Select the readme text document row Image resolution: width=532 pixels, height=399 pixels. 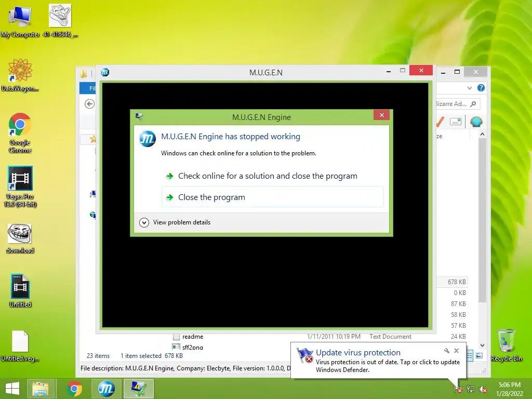[292, 337]
